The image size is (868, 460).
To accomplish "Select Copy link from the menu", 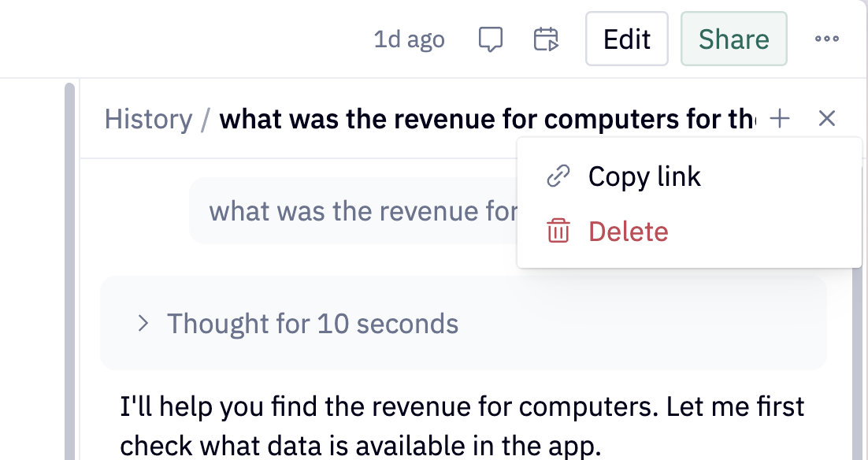I will [x=644, y=176].
